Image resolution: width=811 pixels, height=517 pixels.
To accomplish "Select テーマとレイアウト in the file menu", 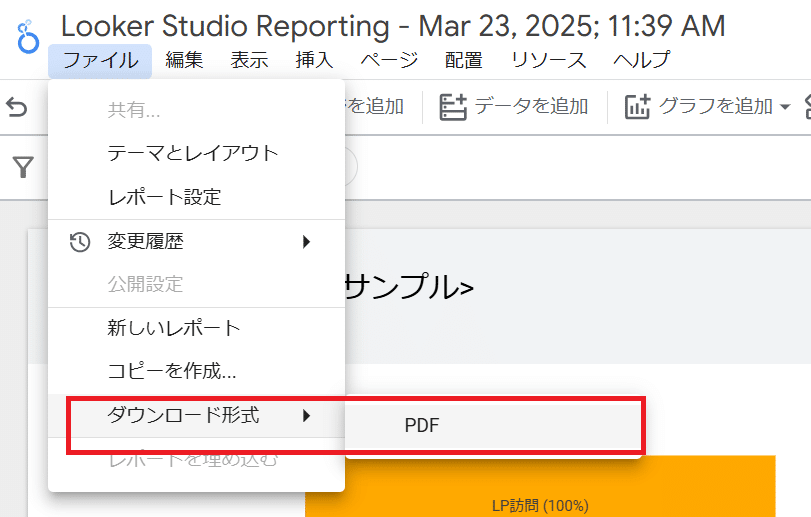I will click(197, 154).
